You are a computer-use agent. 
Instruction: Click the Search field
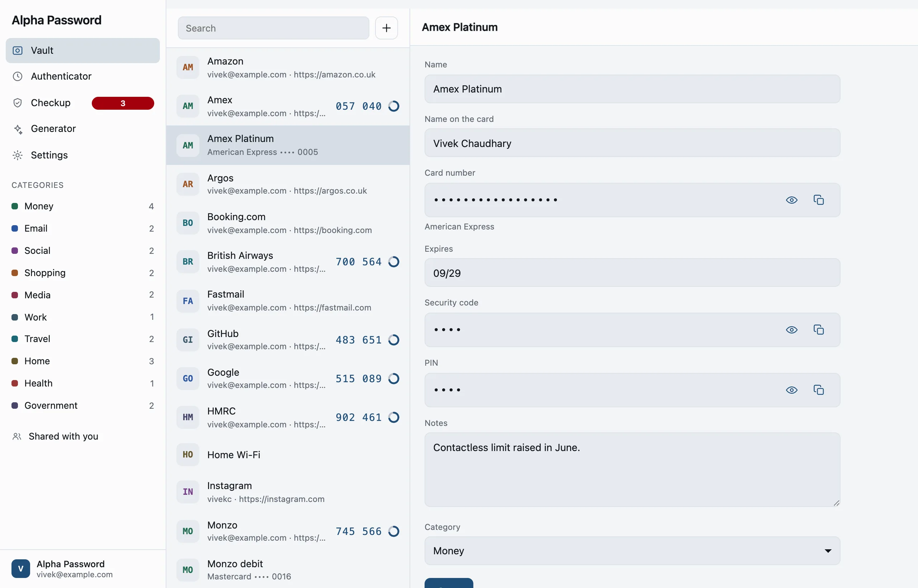(x=273, y=28)
